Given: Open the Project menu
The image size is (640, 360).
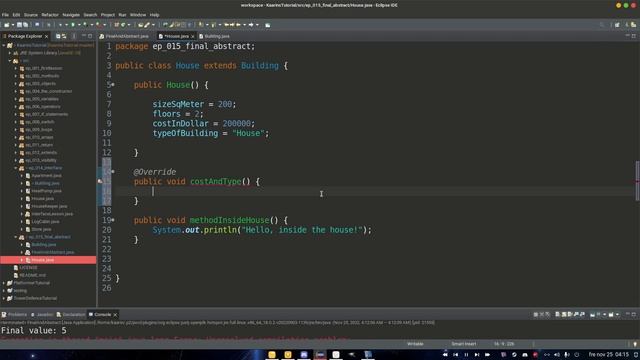Looking at the screenshot, I should click(x=108, y=15).
